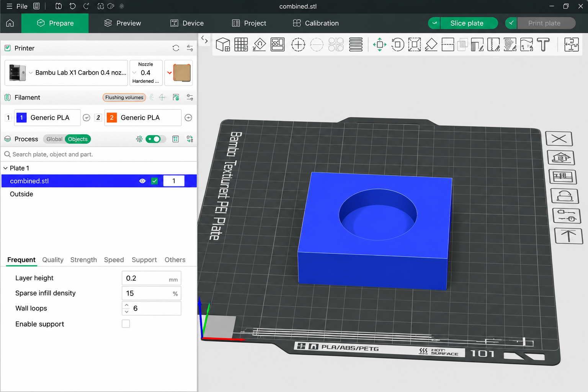Collapse the Plate 1 tree node
The width and height of the screenshot is (588, 392).
pos(5,168)
